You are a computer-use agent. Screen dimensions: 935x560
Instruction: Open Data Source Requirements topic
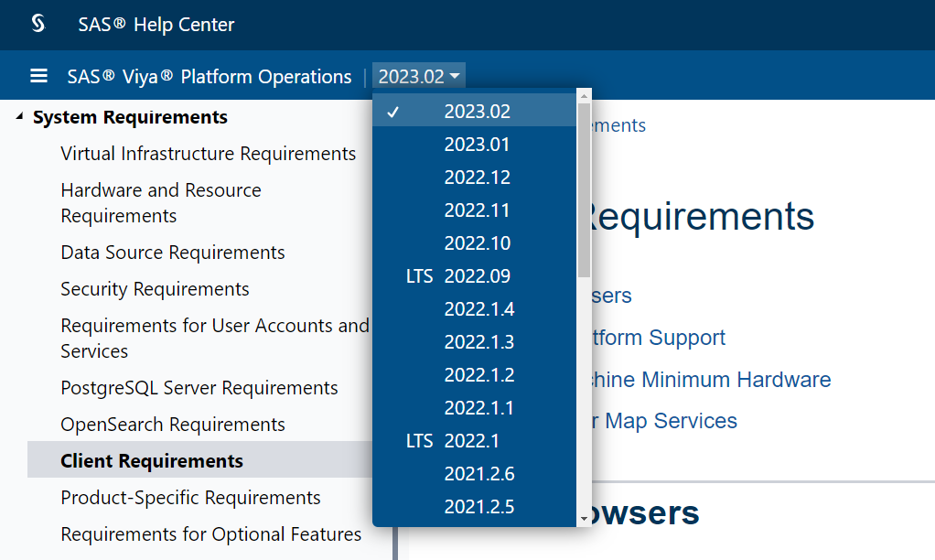point(173,253)
